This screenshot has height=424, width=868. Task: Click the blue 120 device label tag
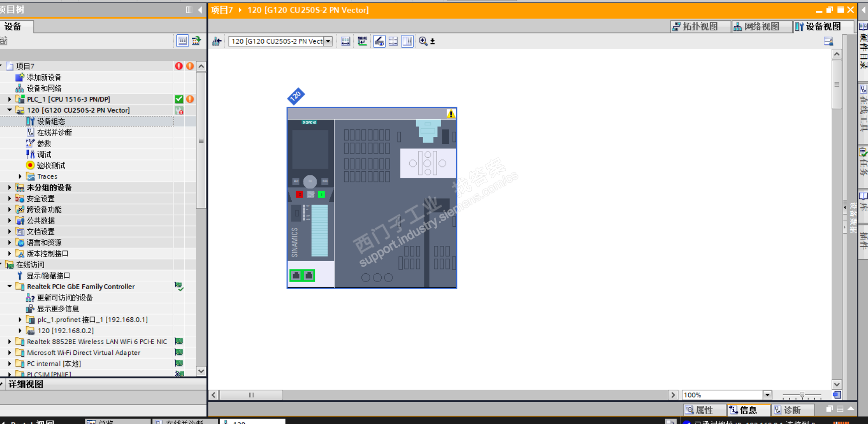296,96
